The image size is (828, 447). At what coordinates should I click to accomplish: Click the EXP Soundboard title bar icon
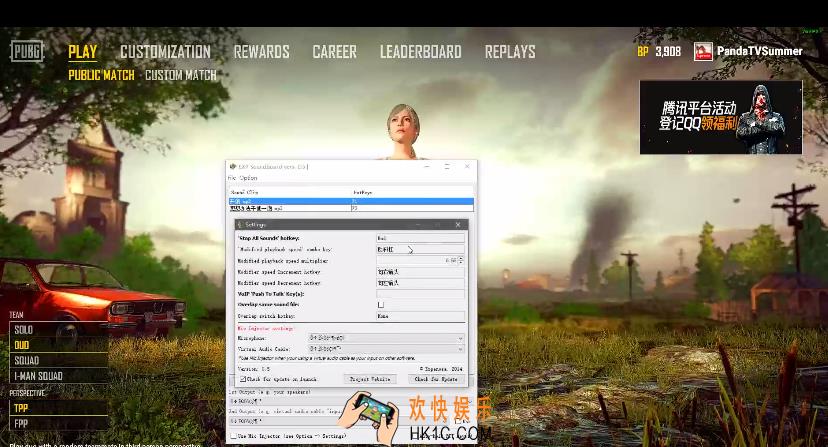(233, 166)
